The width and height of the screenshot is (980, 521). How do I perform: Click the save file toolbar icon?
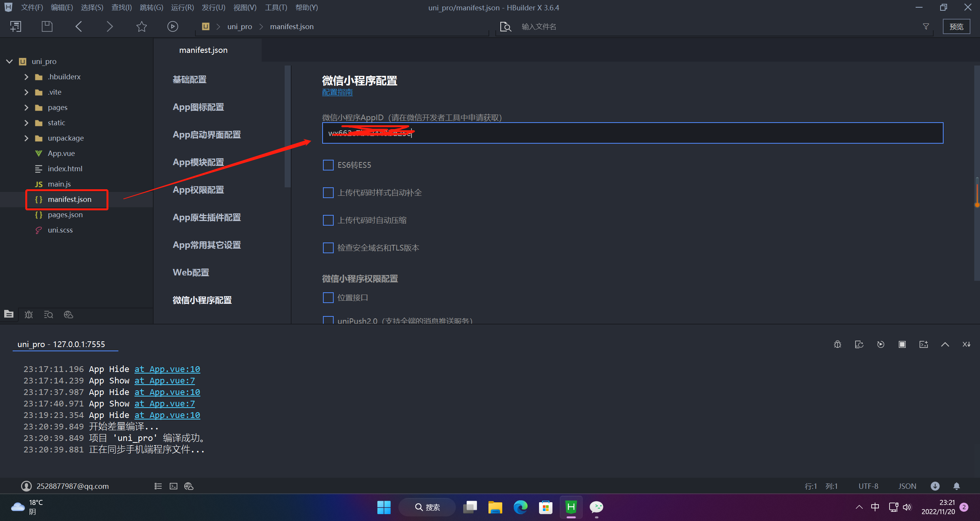pos(47,26)
